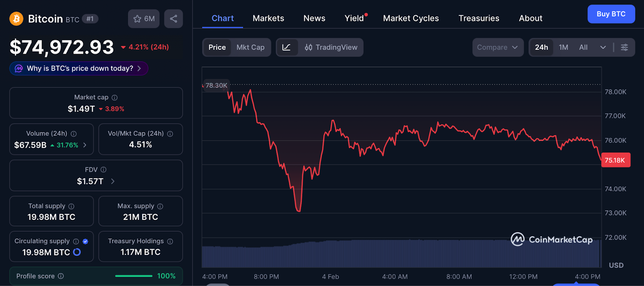Click the share icon button
Viewport: 644px width, 286px height.
[173, 19]
